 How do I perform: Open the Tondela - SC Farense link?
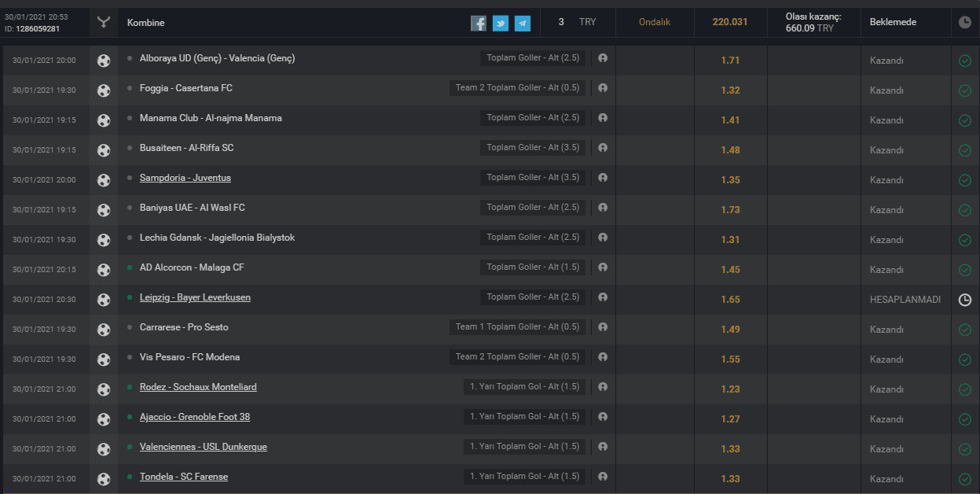[184, 477]
